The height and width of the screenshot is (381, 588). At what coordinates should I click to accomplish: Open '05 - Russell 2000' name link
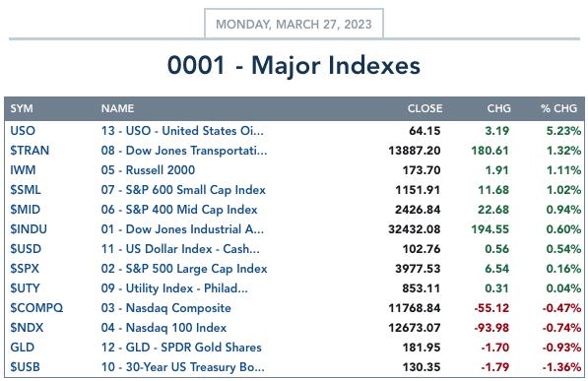click(x=148, y=170)
